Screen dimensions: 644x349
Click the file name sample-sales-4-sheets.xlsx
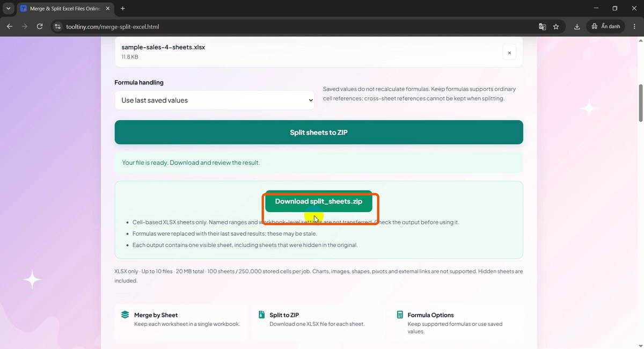tap(163, 47)
